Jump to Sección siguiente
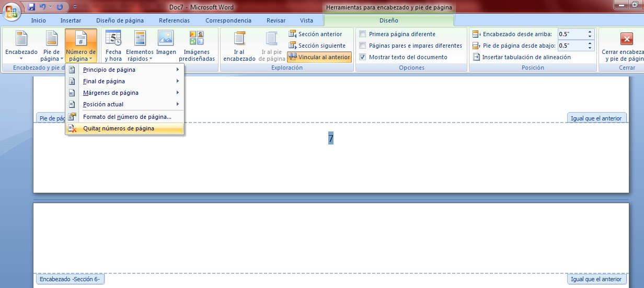644x288 pixels. click(x=317, y=46)
